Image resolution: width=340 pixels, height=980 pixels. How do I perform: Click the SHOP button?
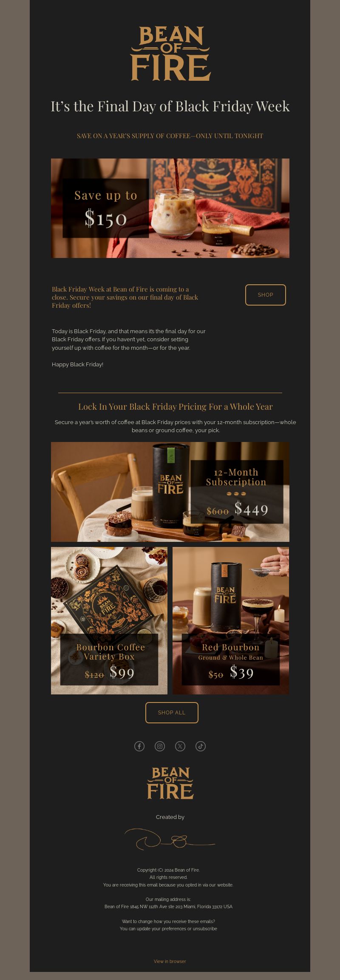pos(266,295)
